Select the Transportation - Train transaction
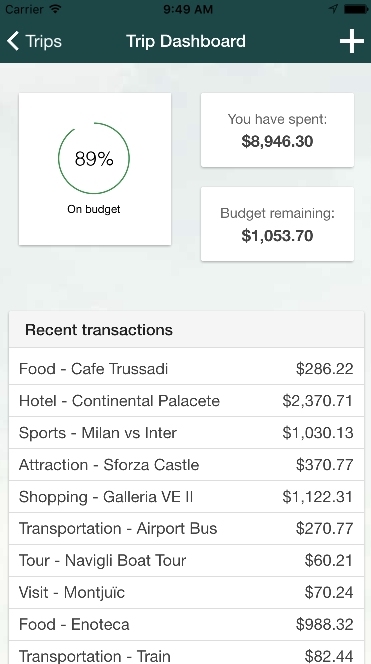The image size is (371, 664). click(186, 653)
